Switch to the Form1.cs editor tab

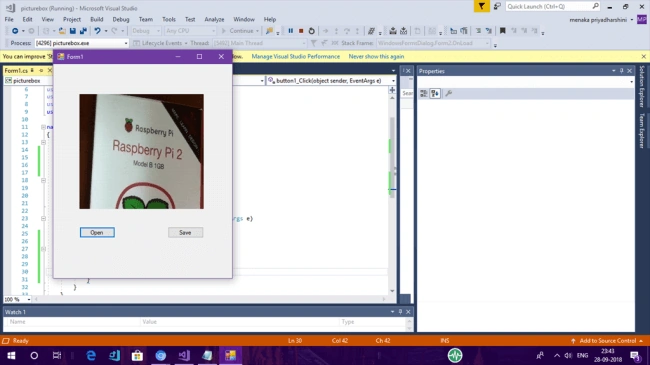[x=16, y=71]
